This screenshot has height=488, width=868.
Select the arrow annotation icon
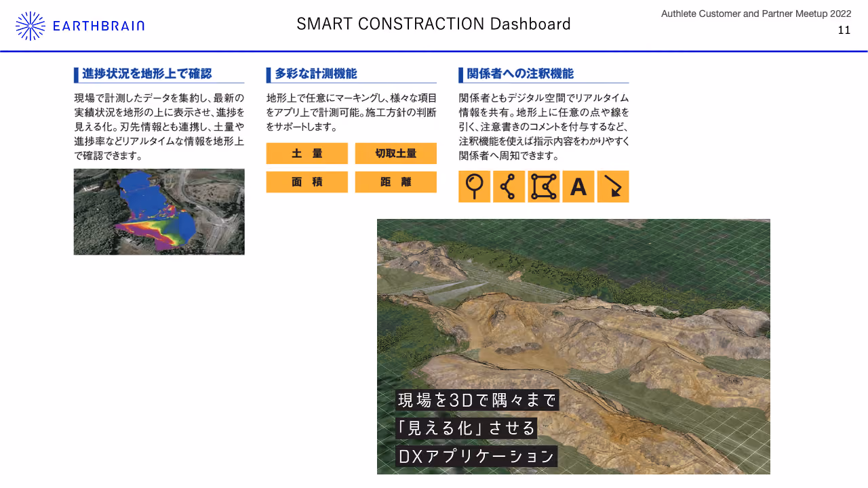point(613,186)
